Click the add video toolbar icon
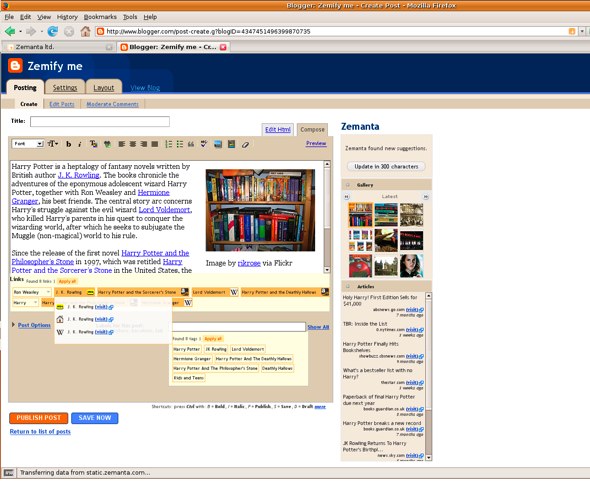Screen dimensions: 590x489 (x=231, y=144)
